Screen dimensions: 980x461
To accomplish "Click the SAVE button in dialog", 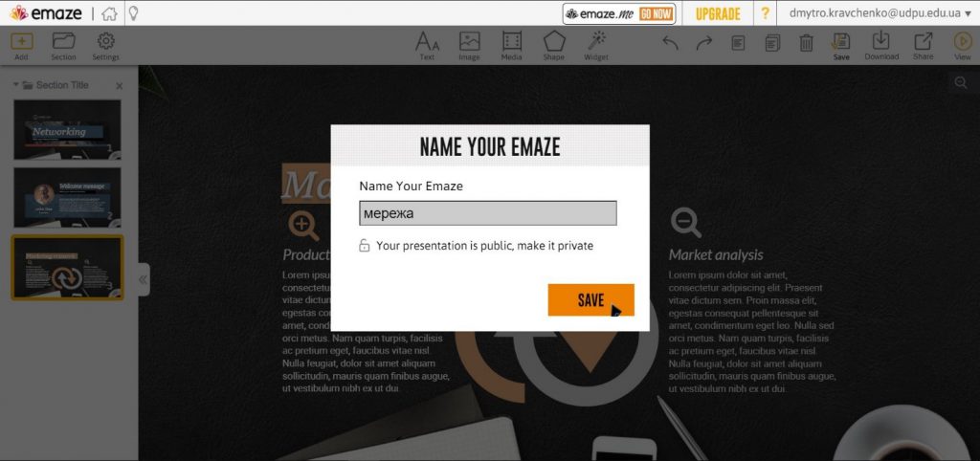I will (x=591, y=299).
